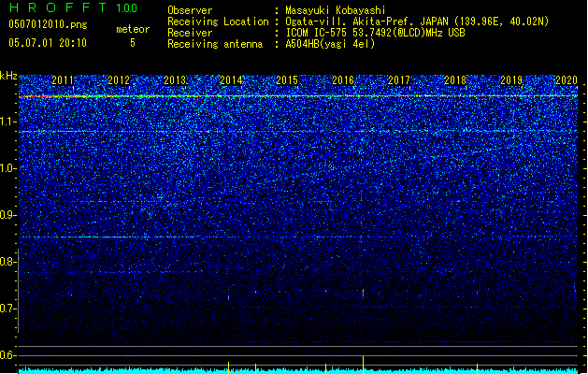
Task: Click the 'Receiving Location' label
Action: click(x=218, y=22)
